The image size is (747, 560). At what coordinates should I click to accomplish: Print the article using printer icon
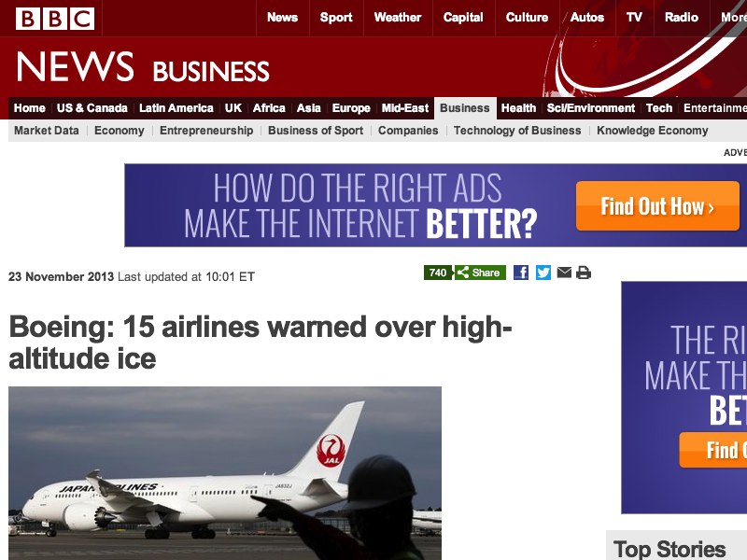(584, 273)
